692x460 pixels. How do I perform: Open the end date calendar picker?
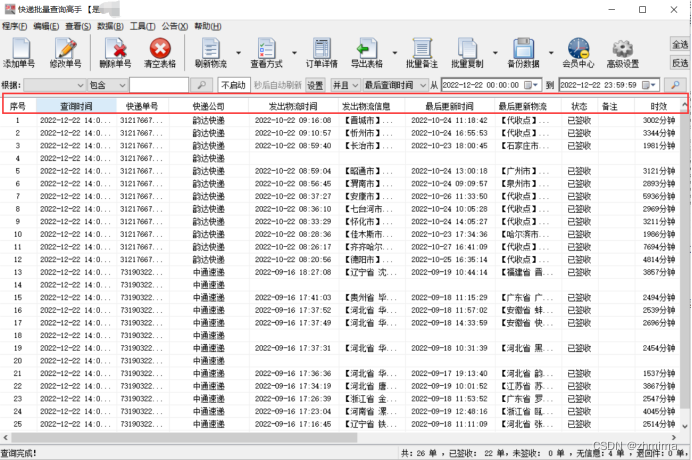pos(649,85)
